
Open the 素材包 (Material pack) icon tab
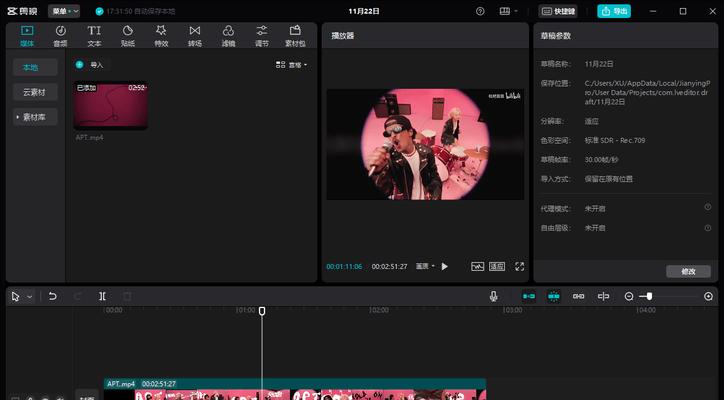click(295, 36)
